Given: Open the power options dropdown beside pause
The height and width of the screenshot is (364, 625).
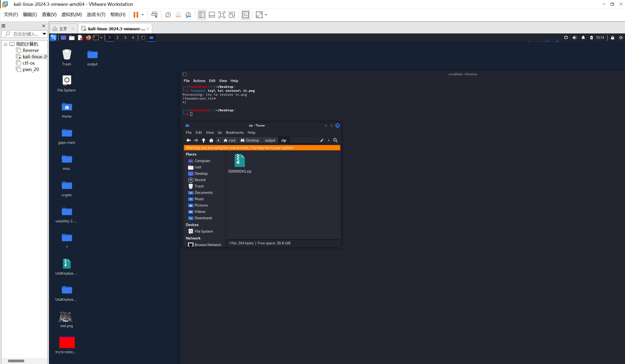Looking at the screenshot, I should tap(143, 15).
